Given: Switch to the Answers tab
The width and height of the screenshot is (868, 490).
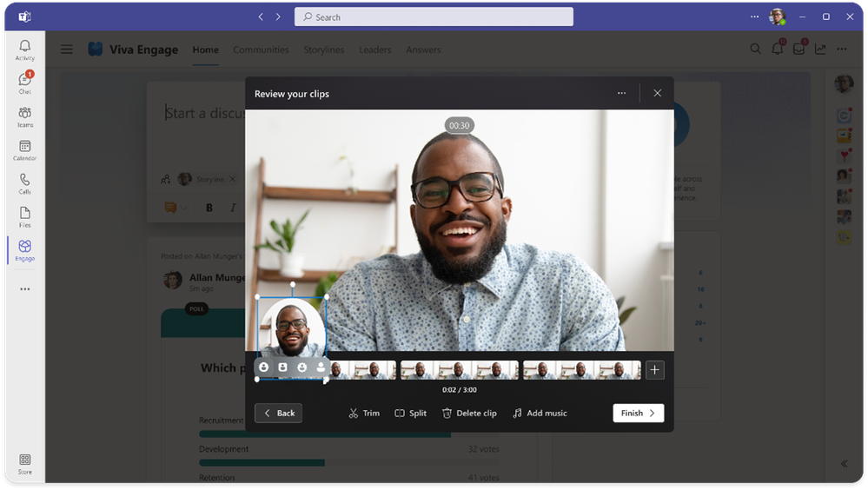Looking at the screenshot, I should click(x=423, y=50).
